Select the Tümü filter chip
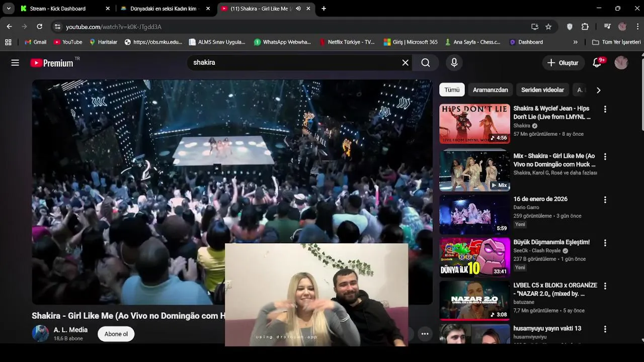This screenshot has height=362, width=644. 452,90
